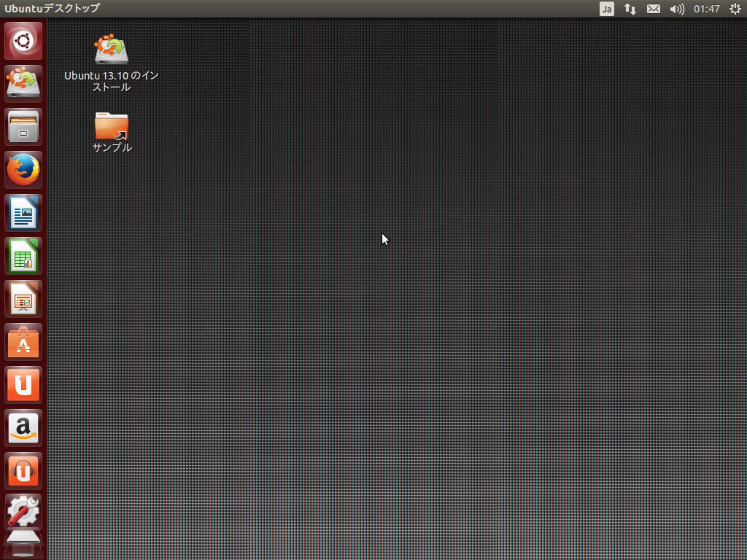Open the Amazon launcher shortcut
747x560 pixels.
click(23, 428)
